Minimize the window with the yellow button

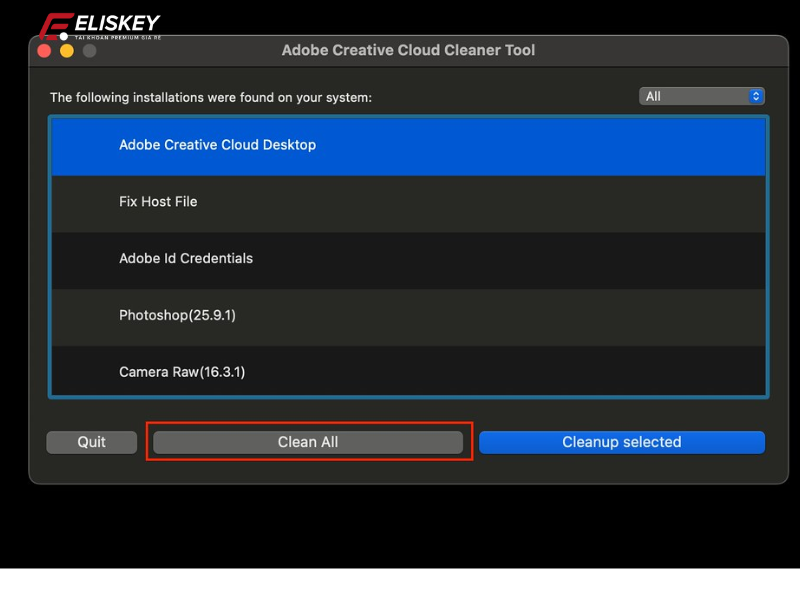point(66,50)
